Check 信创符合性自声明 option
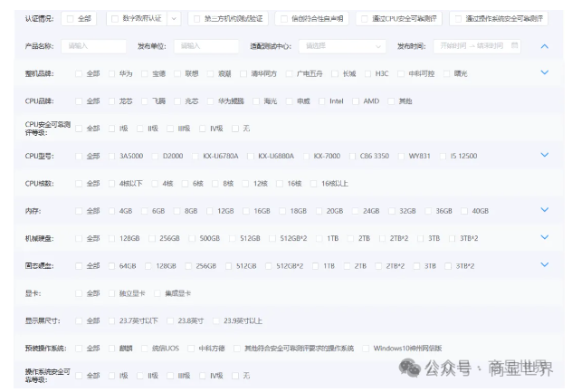 point(284,19)
